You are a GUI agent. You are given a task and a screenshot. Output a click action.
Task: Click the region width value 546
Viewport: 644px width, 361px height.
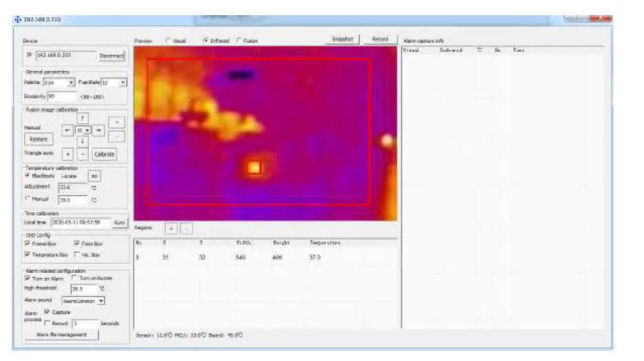click(x=240, y=257)
